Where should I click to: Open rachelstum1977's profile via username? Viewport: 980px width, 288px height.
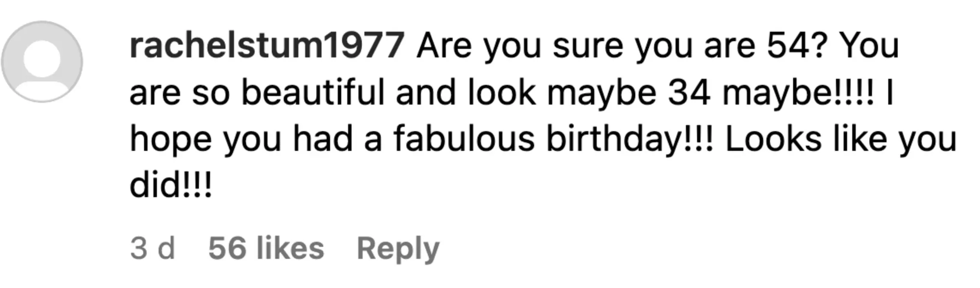[x=267, y=45]
